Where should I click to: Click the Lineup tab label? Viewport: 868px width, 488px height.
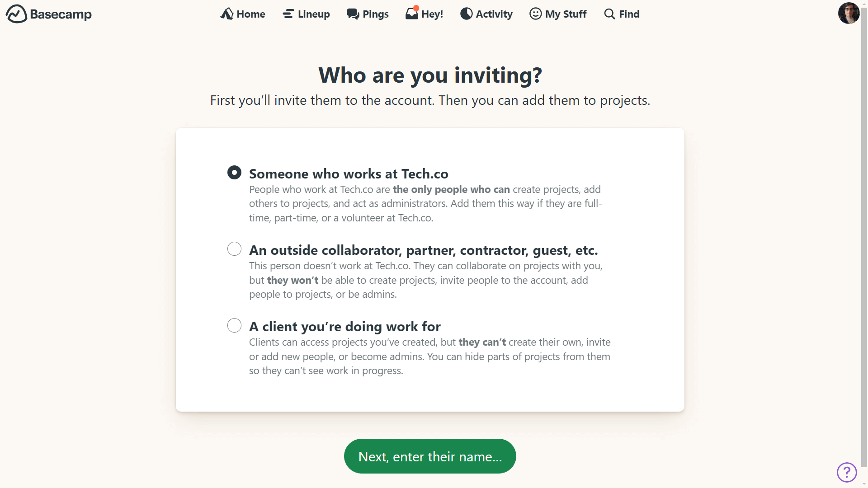[314, 13]
